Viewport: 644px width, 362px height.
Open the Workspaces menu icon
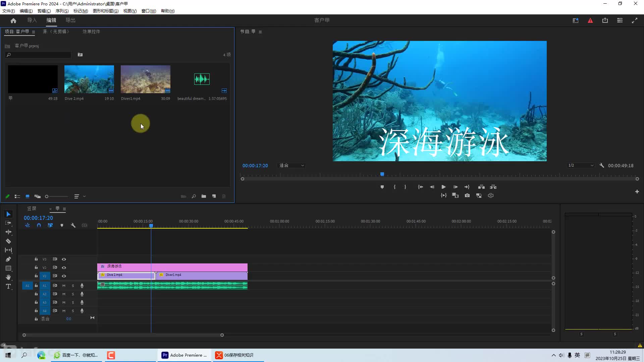tap(620, 20)
